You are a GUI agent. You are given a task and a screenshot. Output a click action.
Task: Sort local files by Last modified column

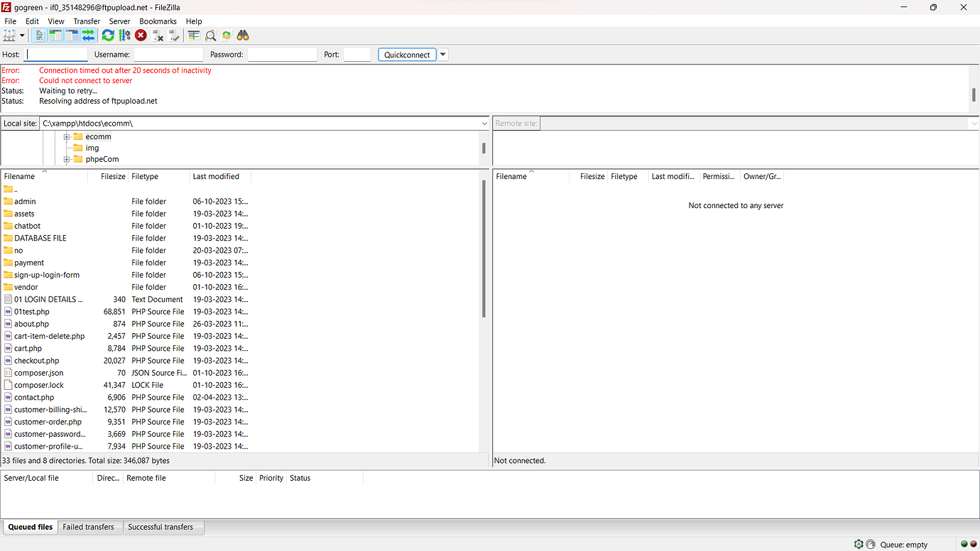(x=216, y=177)
